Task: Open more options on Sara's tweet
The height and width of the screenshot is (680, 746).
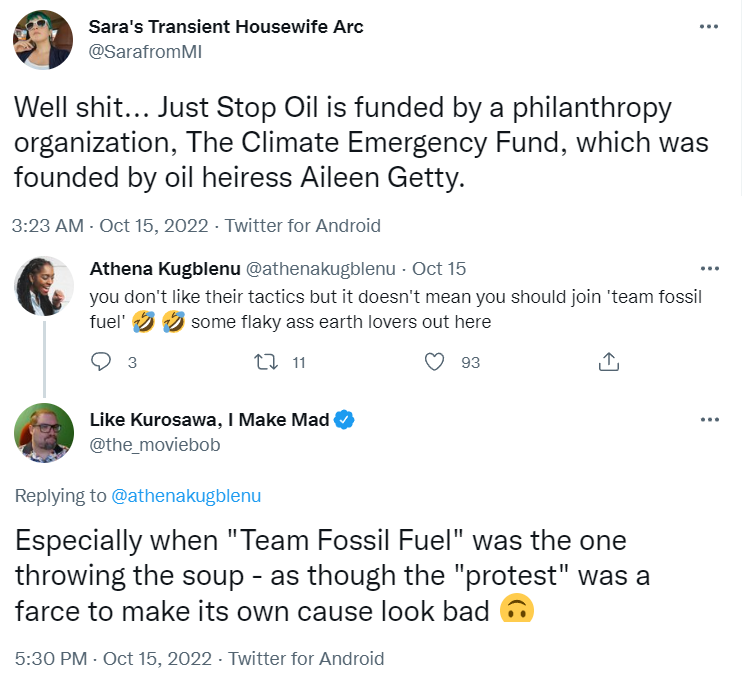Action: click(x=708, y=27)
